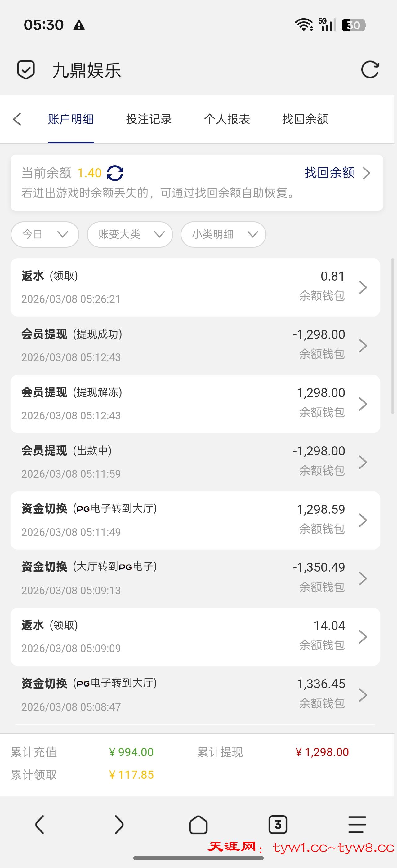
Task: Switch to the 个人报表 tab
Action: tap(227, 119)
